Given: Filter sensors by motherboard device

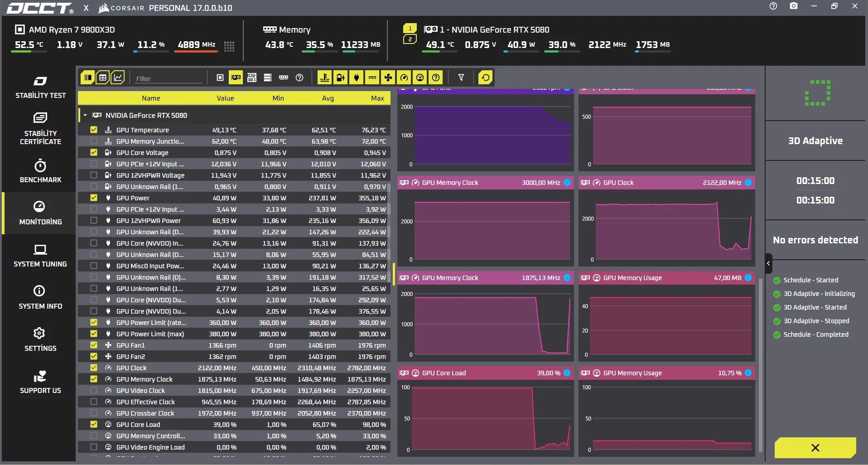Looking at the screenshot, I should (252, 77).
